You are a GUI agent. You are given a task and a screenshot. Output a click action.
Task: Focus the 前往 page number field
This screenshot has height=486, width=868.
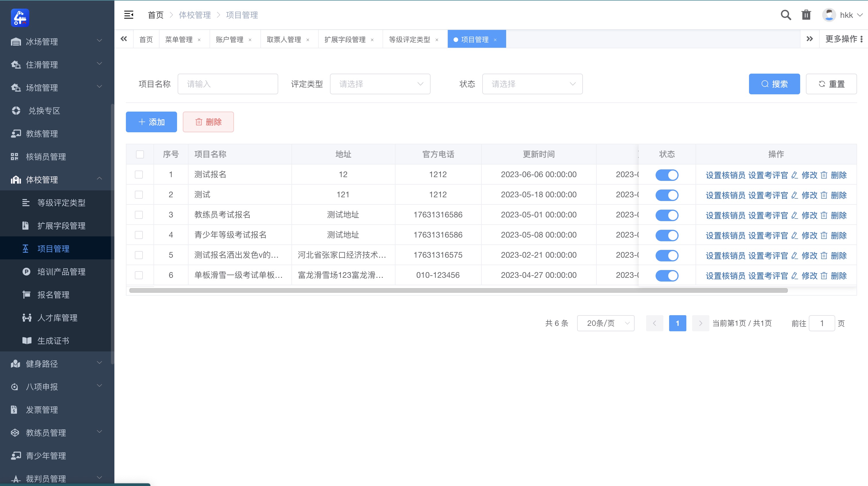(x=822, y=323)
